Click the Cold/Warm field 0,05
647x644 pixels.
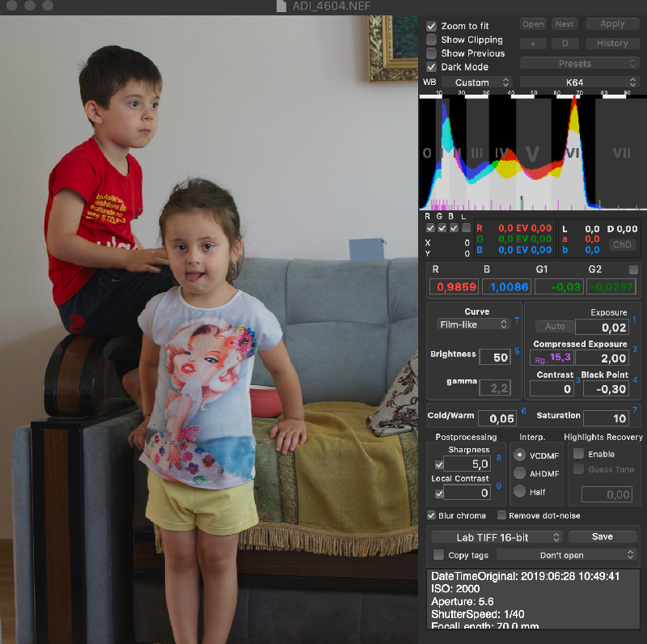coord(497,418)
